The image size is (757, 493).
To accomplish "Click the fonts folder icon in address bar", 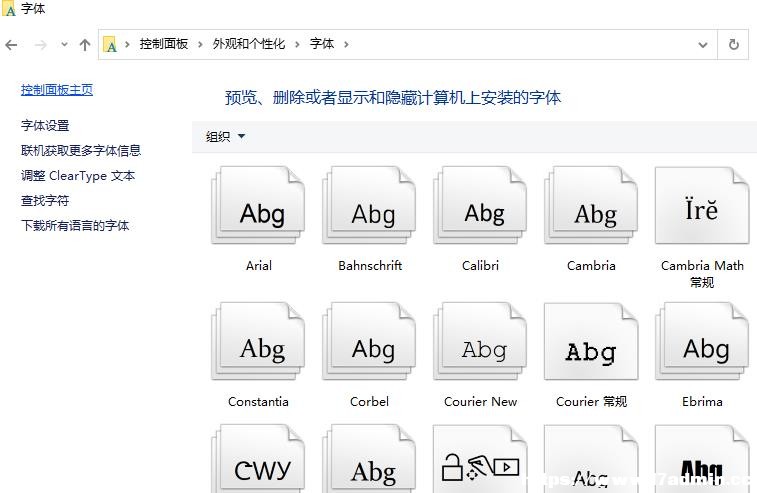I will [x=110, y=44].
